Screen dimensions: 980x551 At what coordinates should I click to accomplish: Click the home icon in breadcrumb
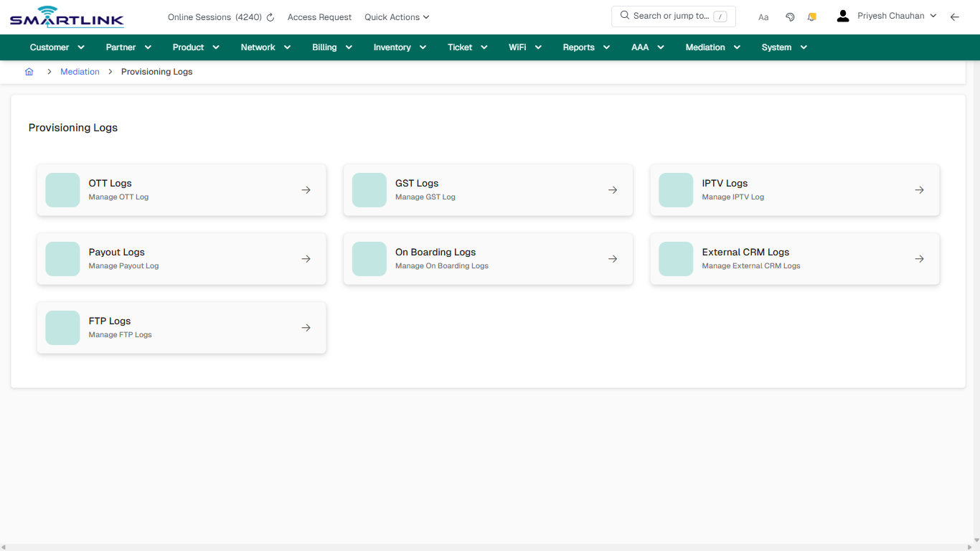pos(29,72)
